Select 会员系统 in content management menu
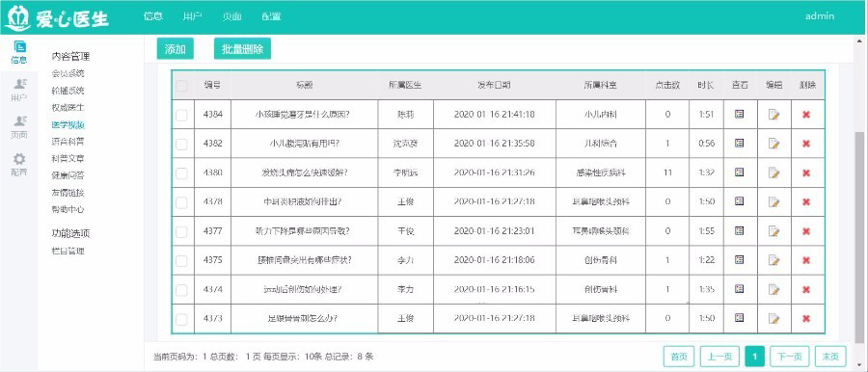This screenshot has width=868, height=372. (68, 73)
